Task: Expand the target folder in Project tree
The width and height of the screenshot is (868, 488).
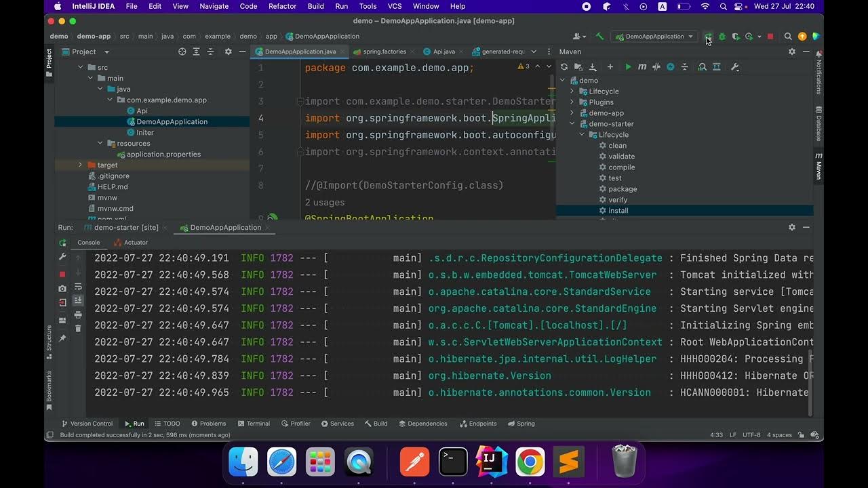Action: click(x=80, y=165)
